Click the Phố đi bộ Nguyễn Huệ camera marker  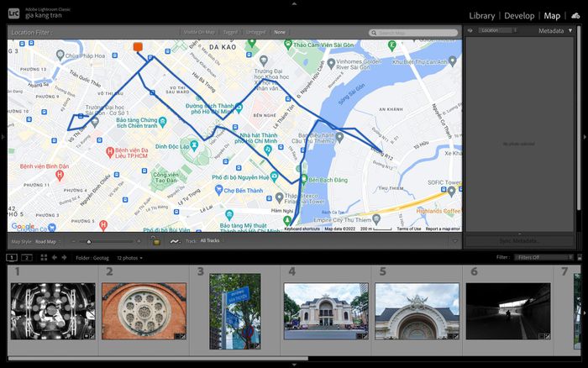275,176
